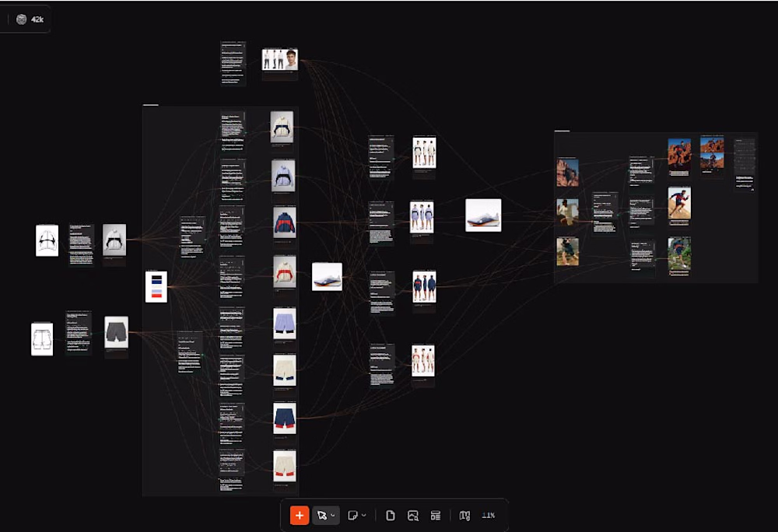Select the cream shorts with navy hem
Viewport: 778px width, 532px height.
(x=285, y=370)
